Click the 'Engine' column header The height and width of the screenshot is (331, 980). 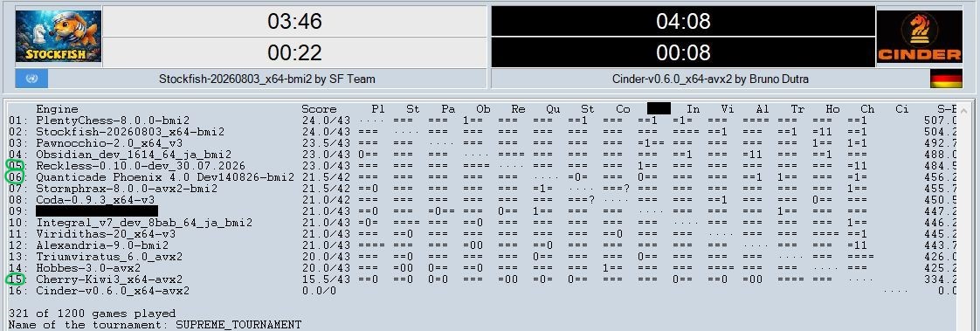click(57, 109)
